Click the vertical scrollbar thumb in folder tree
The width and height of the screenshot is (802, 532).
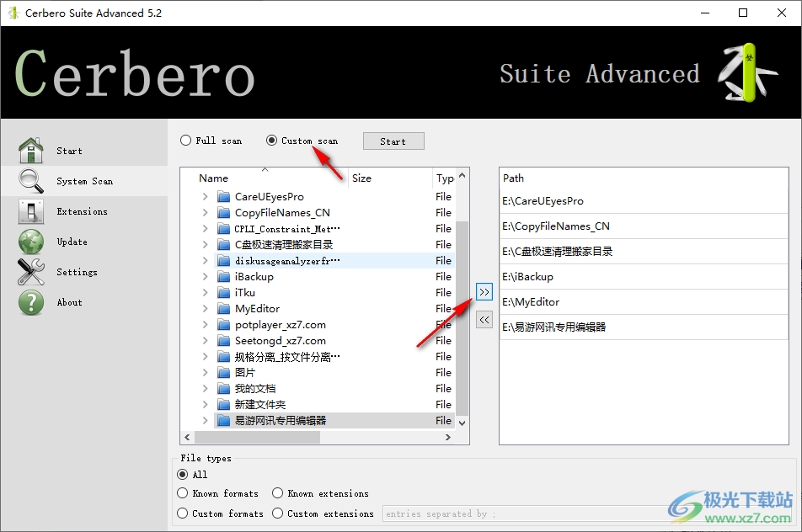click(462, 318)
